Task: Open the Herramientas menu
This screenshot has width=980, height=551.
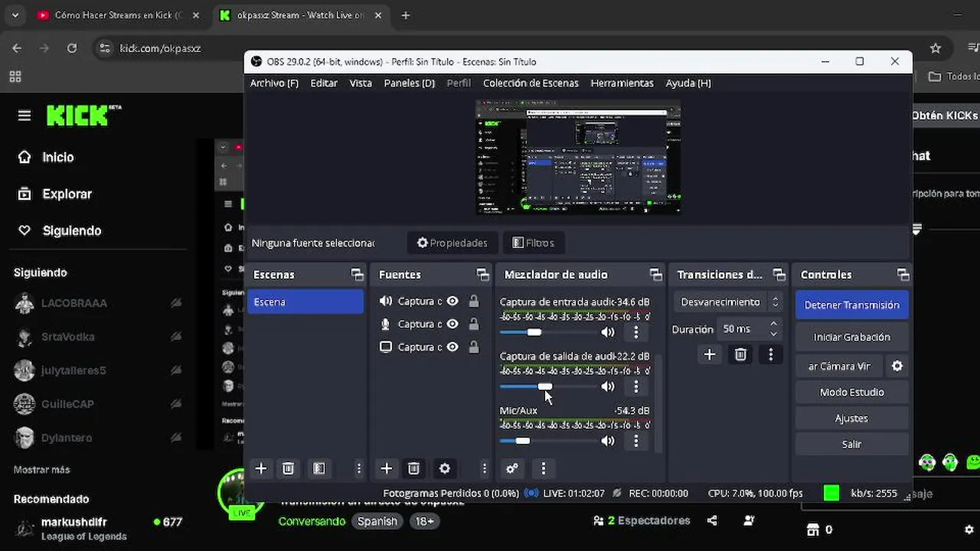Action: pos(622,83)
